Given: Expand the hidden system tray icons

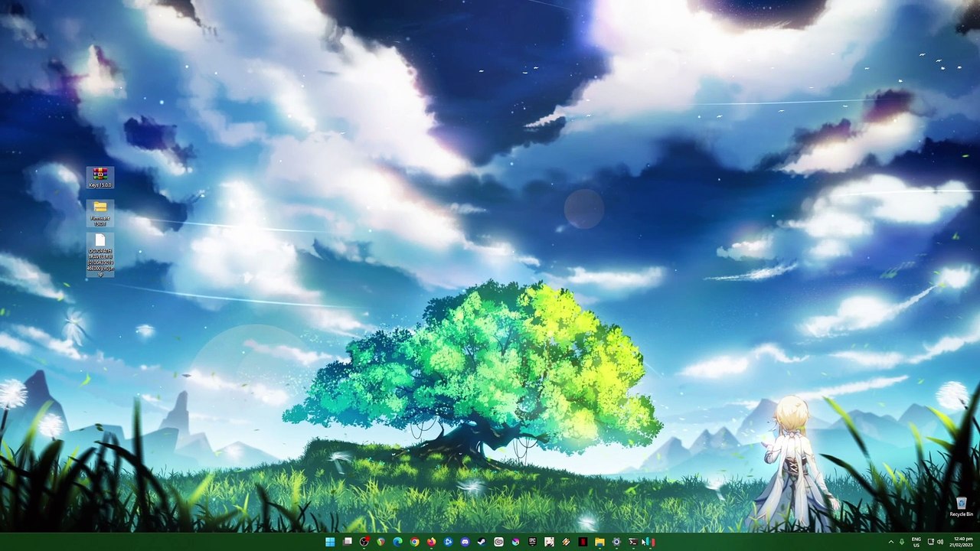Looking at the screenshot, I should [x=891, y=542].
